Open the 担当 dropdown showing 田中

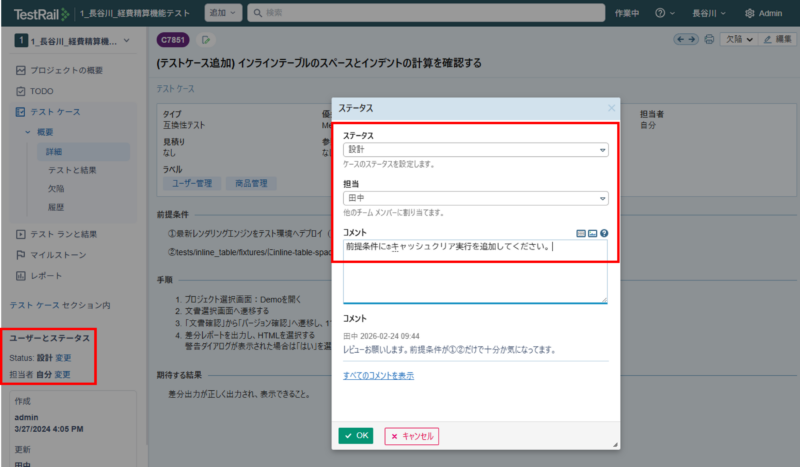(x=476, y=198)
